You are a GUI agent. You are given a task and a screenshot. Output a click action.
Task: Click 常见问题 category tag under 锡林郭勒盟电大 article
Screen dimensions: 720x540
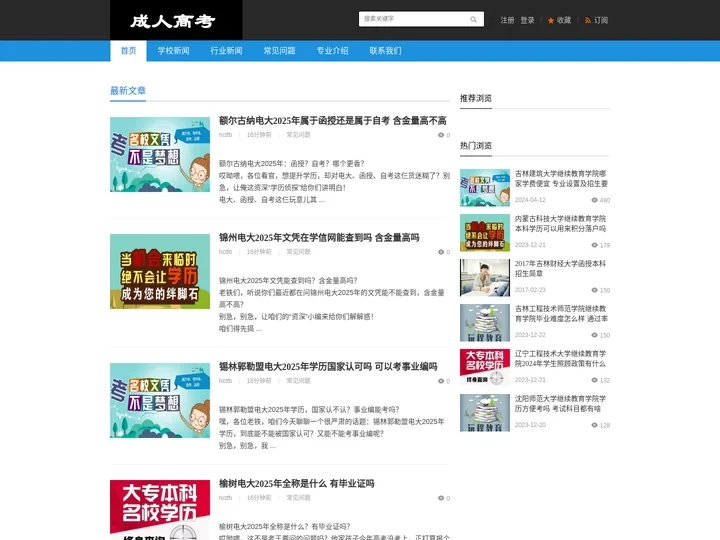298,381
